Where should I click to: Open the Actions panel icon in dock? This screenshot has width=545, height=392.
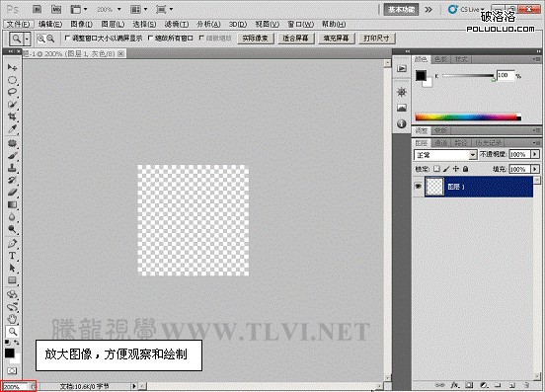[402, 68]
